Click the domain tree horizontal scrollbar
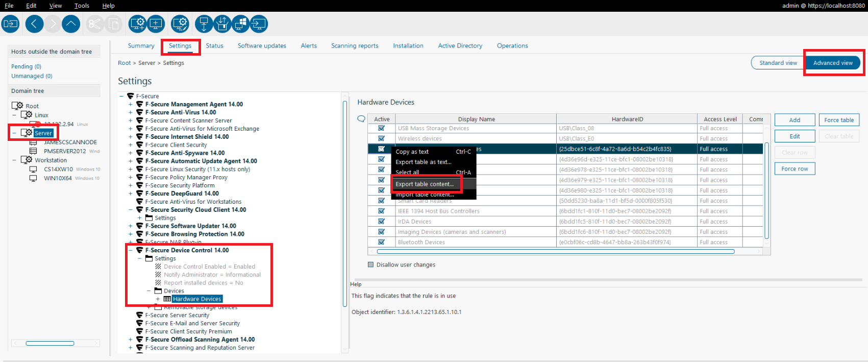The width and height of the screenshot is (868, 362). point(50,343)
